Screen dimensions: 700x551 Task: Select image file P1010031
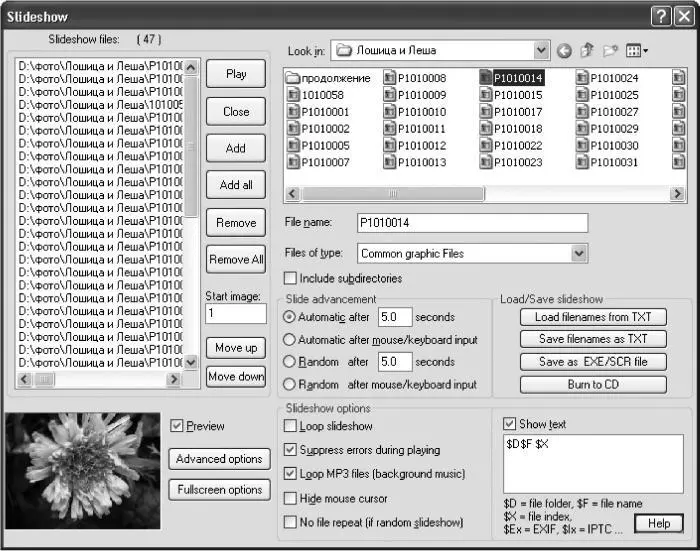(x=608, y=162)
